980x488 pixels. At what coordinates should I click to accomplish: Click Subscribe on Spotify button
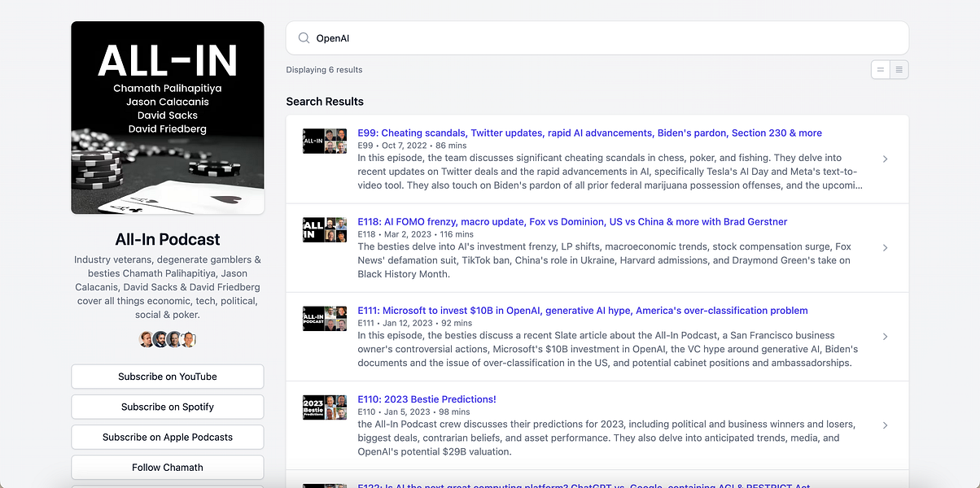168,407
